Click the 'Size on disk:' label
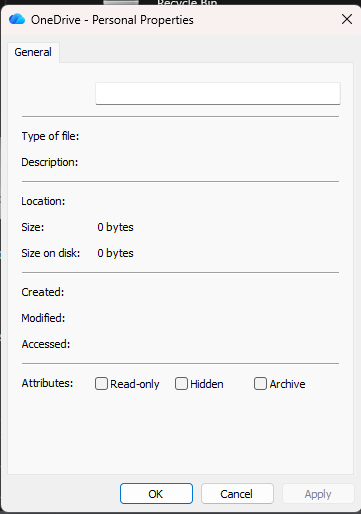 [51, 253]
